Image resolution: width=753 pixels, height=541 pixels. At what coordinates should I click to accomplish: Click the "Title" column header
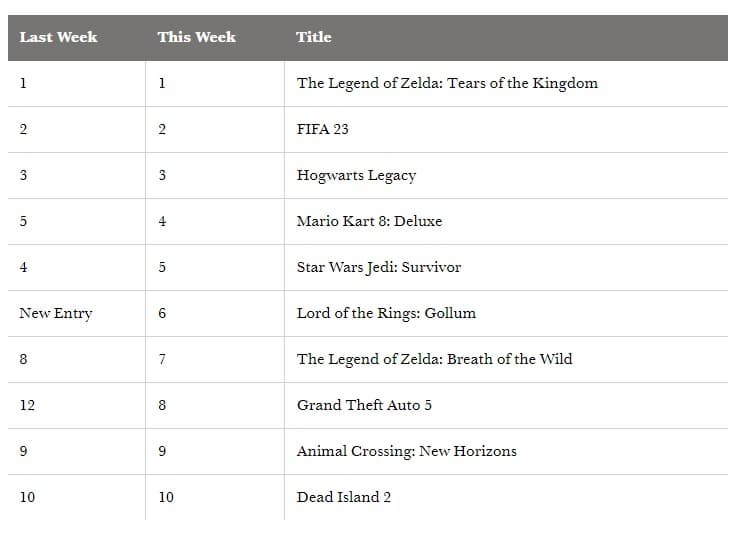pos(313,37)
